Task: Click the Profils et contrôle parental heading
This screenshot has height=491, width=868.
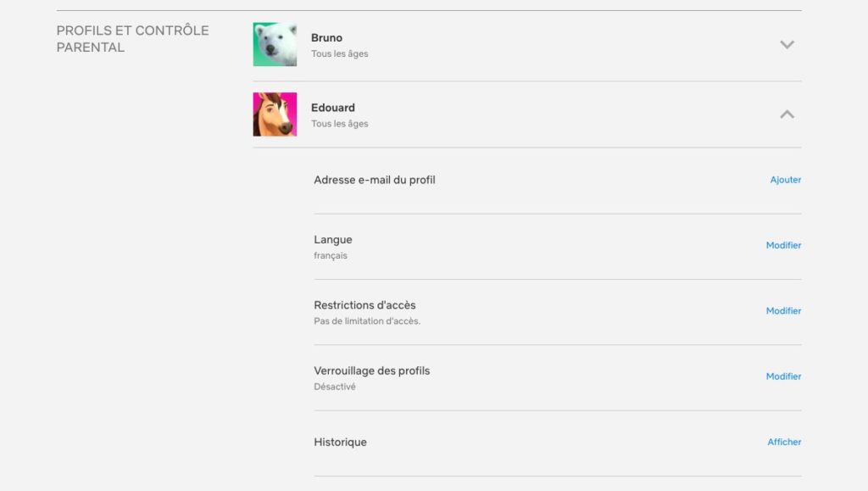Action: tap(133, 39)
